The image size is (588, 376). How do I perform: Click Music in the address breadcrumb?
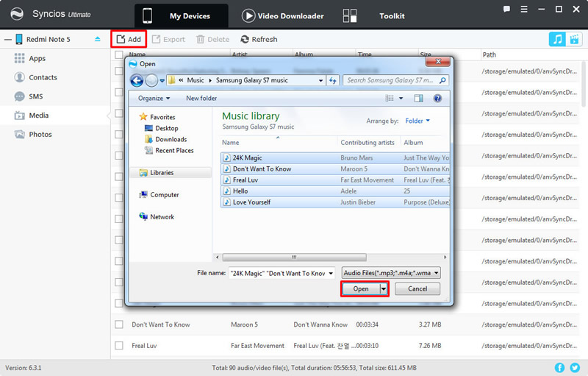click(x=196, y=80)
